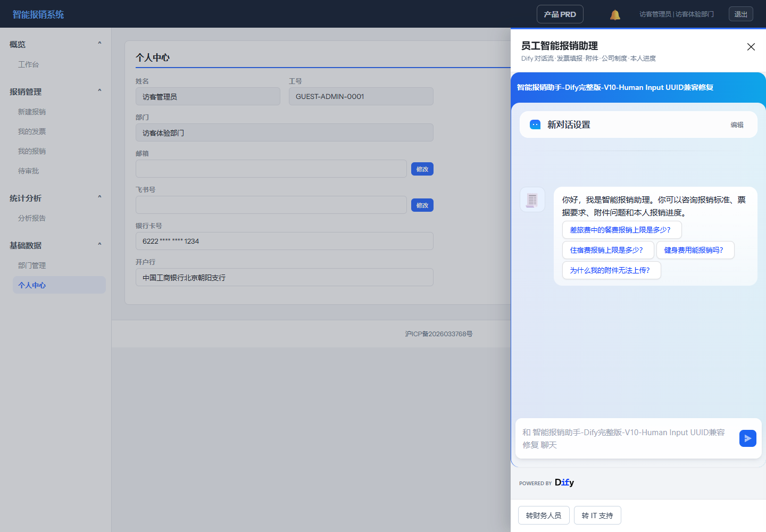Open the notification bell
The image size is (766, 532).
click(615, 14)
